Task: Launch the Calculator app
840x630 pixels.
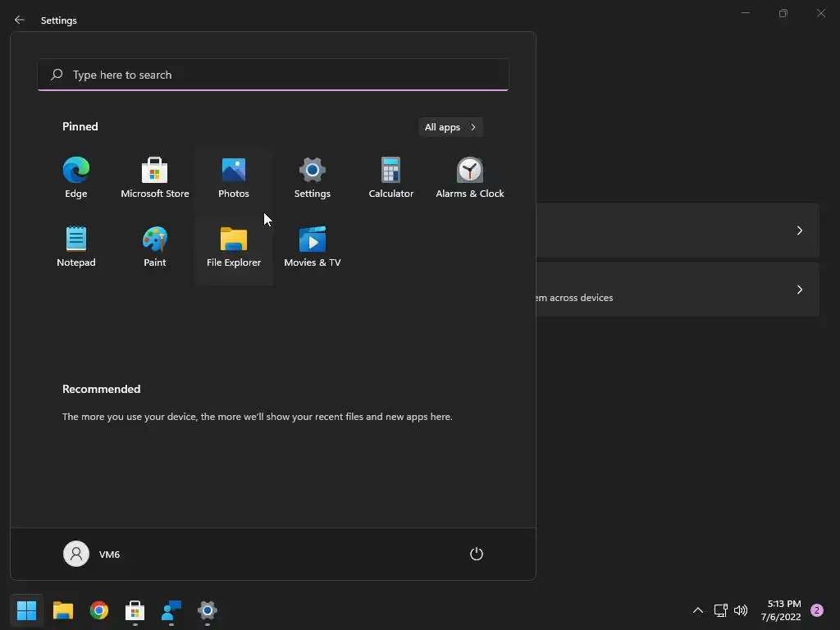Action: click(x=391, y=178)
